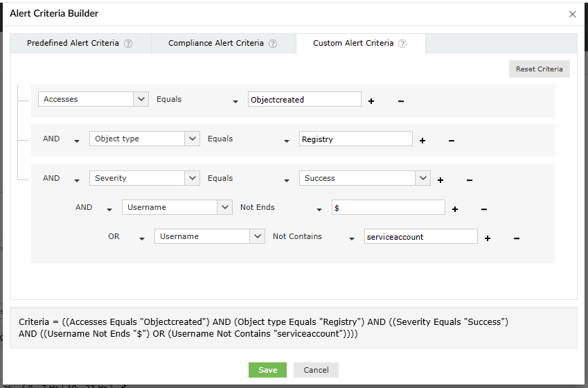Image resolution: width=588 pixels, height=388 pixels.
Task: Change the OR logical operator dropdown
Action: pos(142,238)
